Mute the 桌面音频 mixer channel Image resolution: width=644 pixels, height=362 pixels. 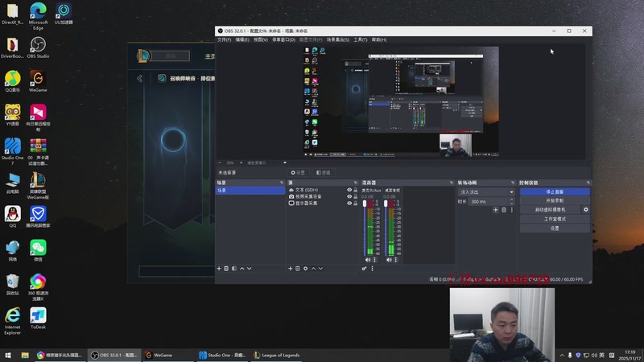tap(389, 260)
